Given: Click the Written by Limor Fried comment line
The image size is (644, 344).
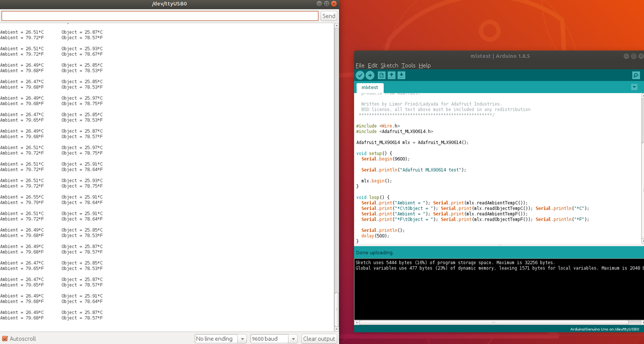Looking at the screenshot, I should [431, 104].
